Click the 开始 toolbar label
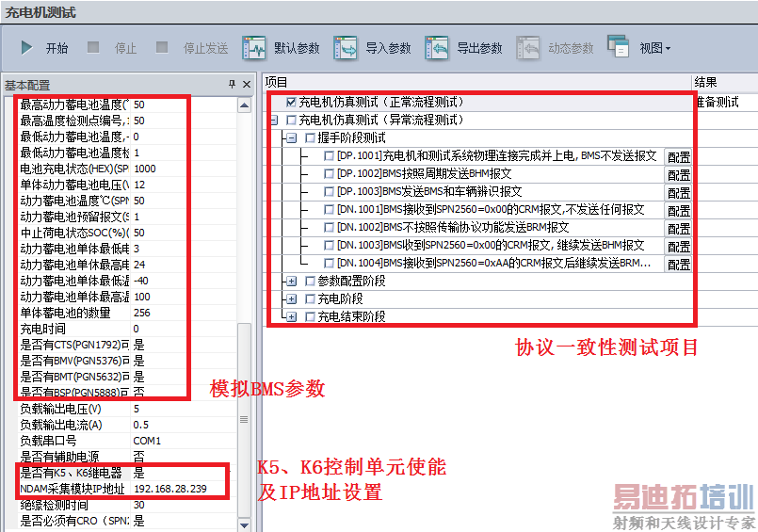This screenshot has height=532, width=758. tap(57, 48)
